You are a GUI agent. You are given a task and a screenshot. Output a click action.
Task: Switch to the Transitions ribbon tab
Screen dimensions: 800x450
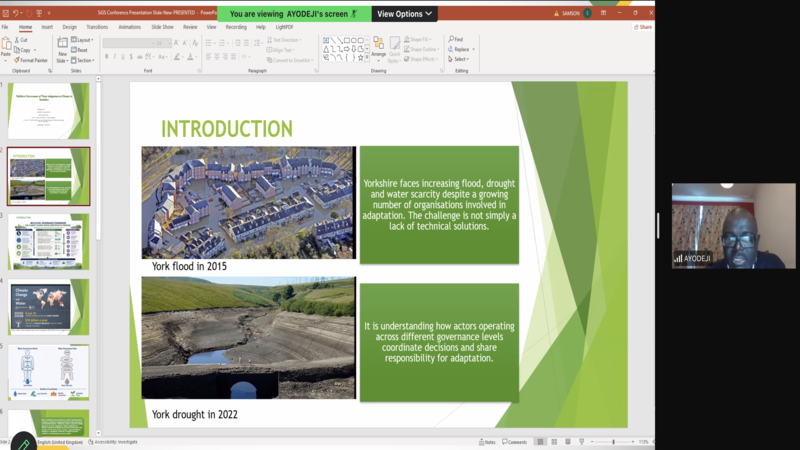click(x=97, y=27)
